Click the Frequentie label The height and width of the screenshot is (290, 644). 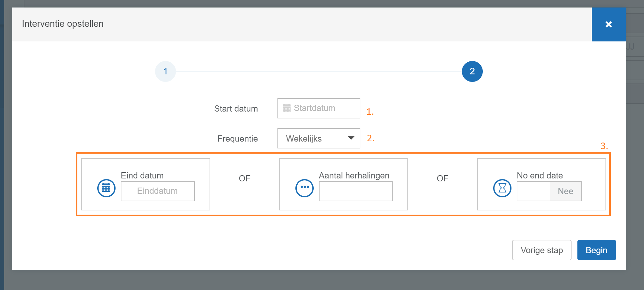[x=238, y=139]
